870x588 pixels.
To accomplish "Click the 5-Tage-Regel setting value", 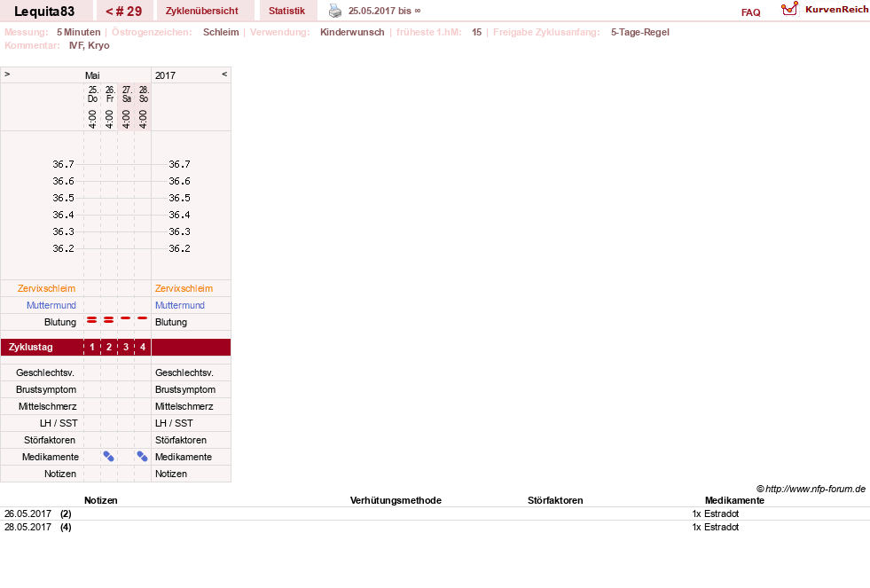I will 639,32.
